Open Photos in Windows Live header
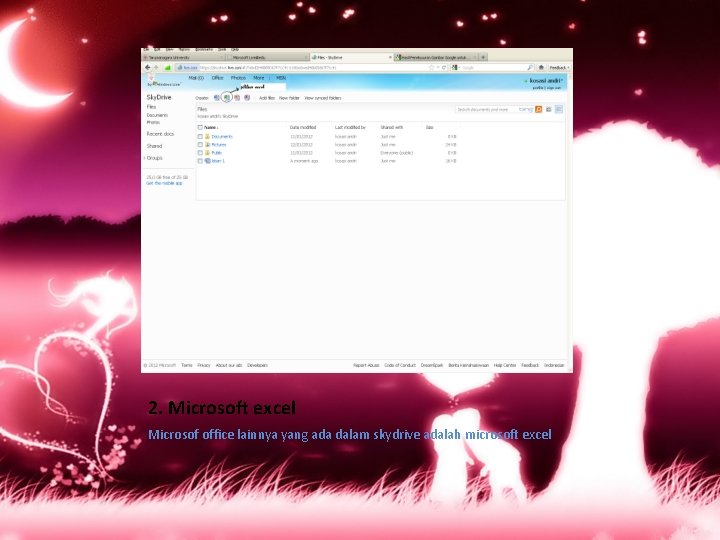The height and width of the screenshot is (540, 720). [238, 78]
